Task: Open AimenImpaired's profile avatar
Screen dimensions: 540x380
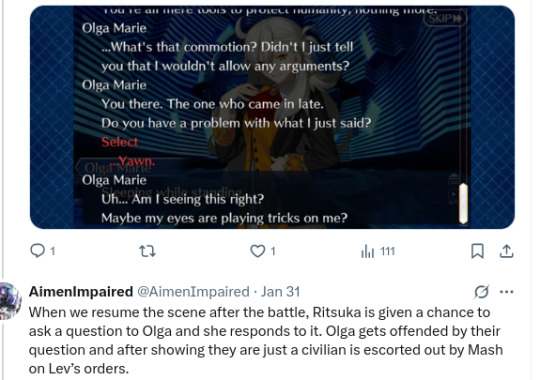Action: point(10,300)
